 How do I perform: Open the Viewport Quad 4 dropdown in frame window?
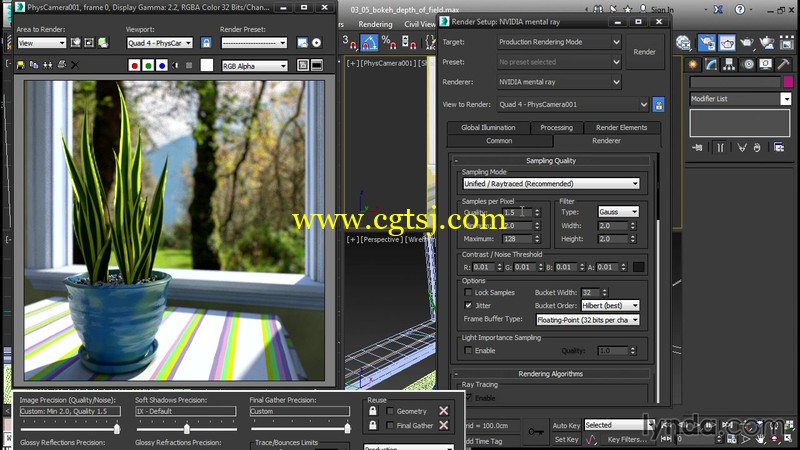[x=160, y=43]
